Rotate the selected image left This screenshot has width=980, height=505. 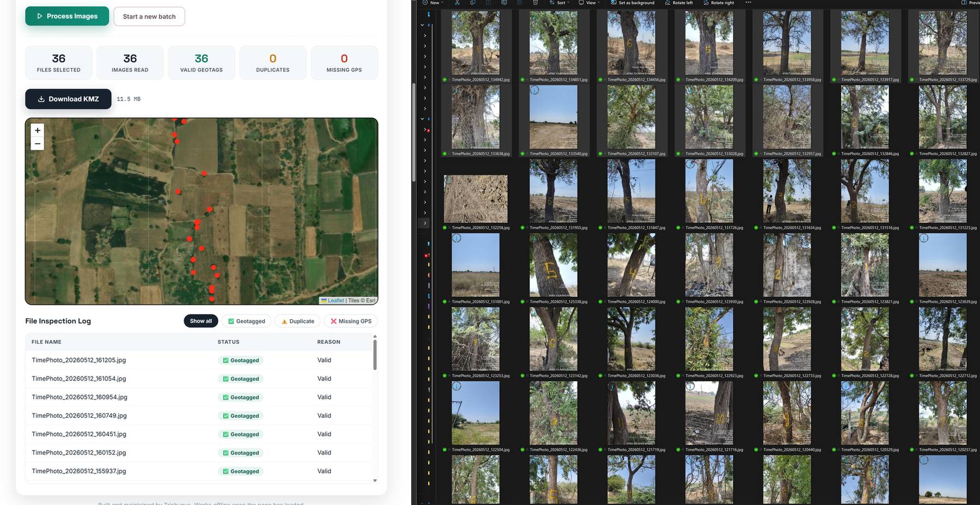[679, 3]
